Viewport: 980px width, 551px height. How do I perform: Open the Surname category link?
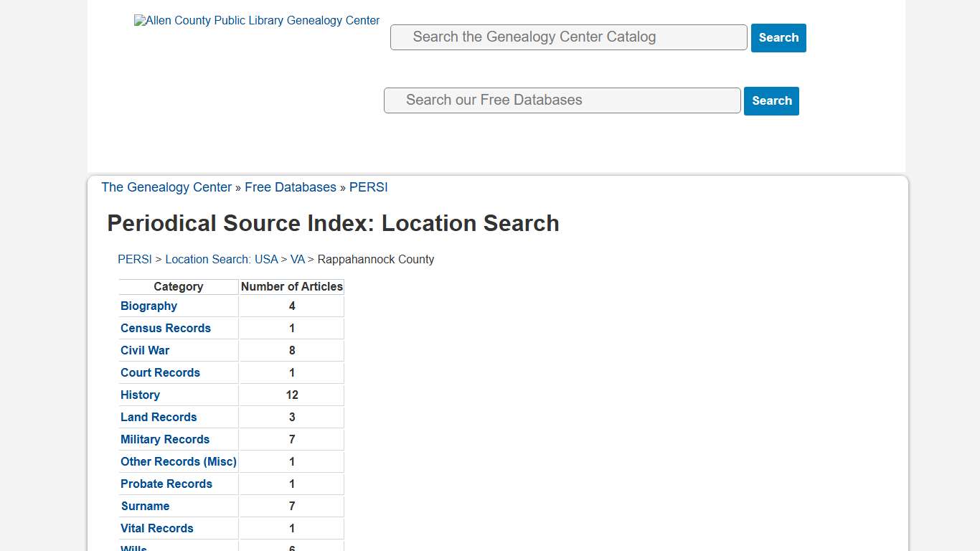(145, 506)
